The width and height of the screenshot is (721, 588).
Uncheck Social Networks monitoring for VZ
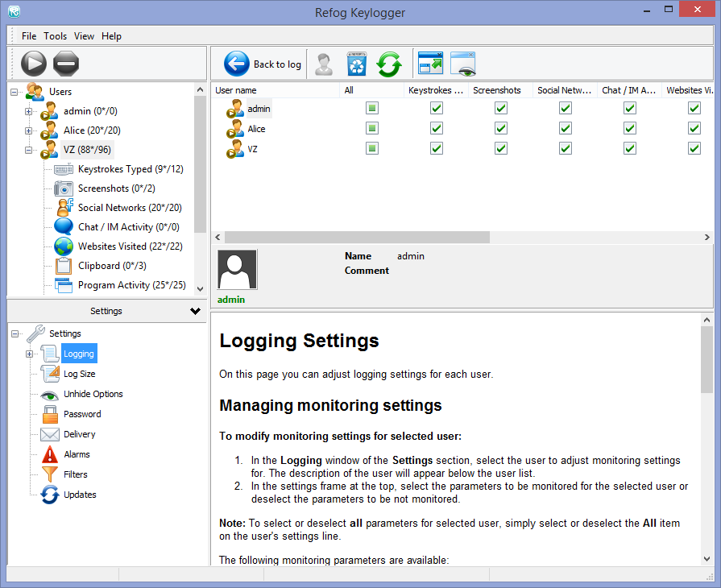[x=566, y=148]
